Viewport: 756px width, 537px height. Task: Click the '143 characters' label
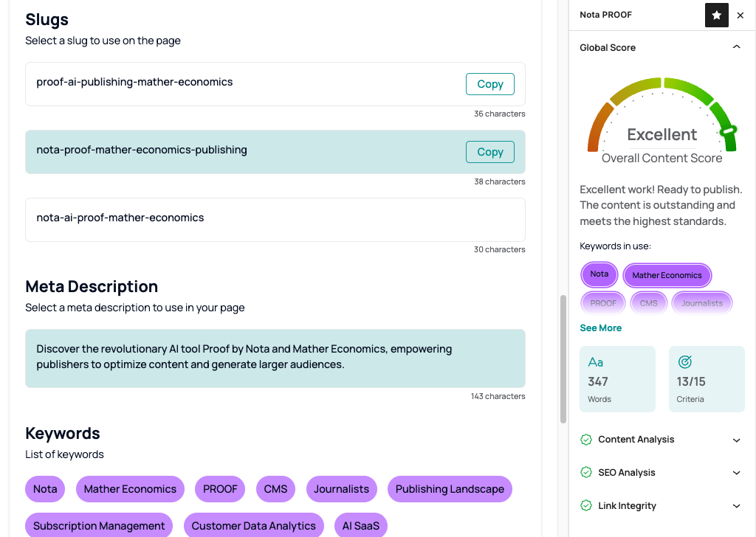point(498,396)
